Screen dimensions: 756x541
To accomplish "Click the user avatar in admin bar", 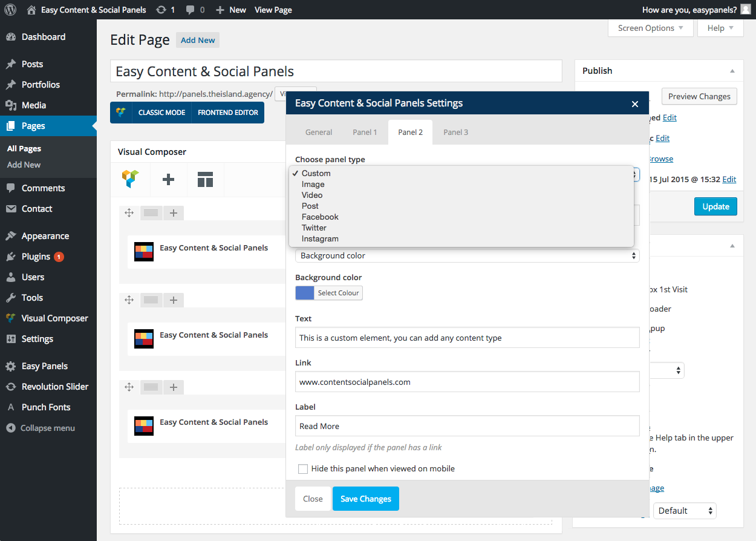I will [x=746, y=10].
